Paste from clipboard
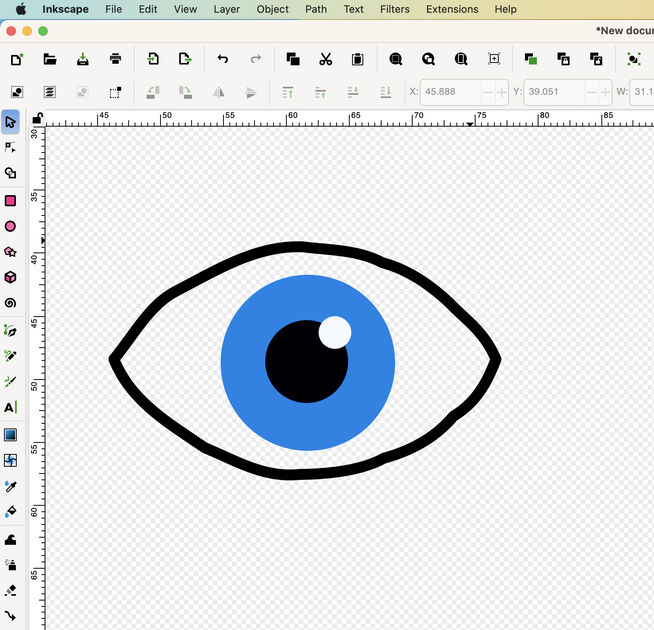 point(357,59)
